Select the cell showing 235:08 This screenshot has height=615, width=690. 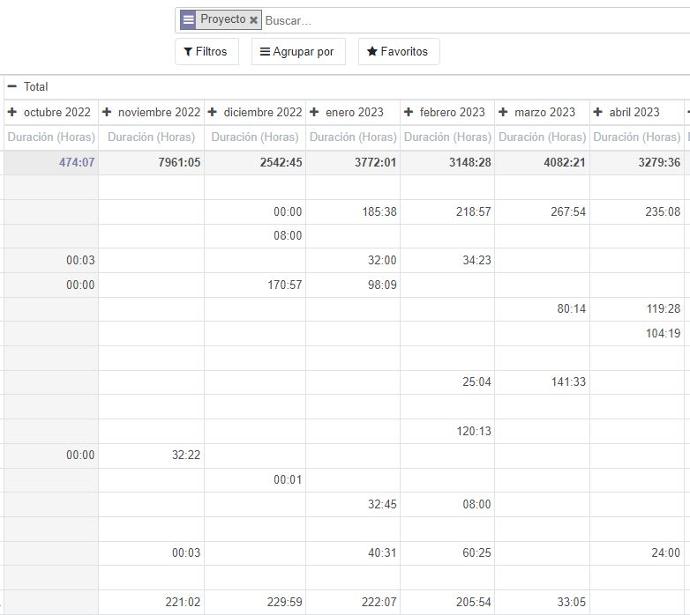pyautogui.click(x=637, y=212)
